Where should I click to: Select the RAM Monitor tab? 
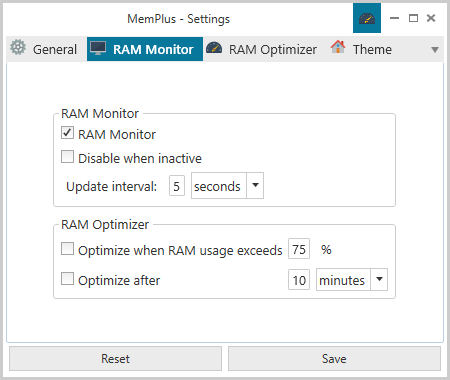point(145,49)
